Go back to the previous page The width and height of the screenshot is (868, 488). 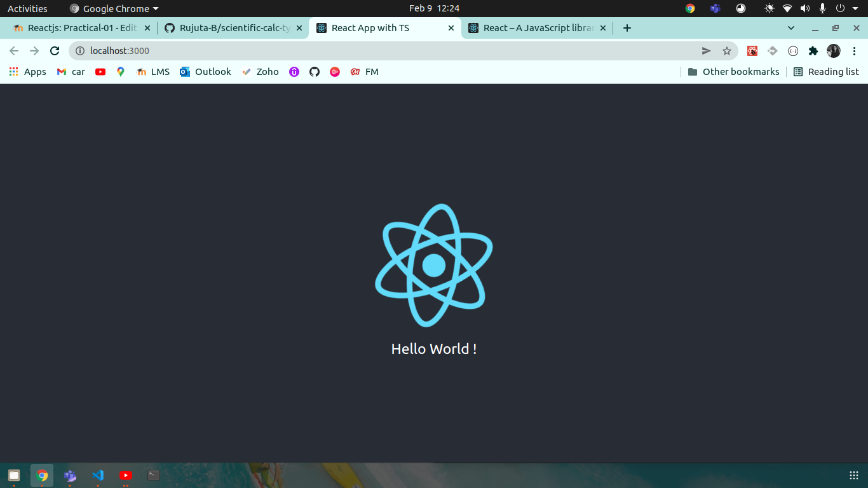[x=14, y=51]
